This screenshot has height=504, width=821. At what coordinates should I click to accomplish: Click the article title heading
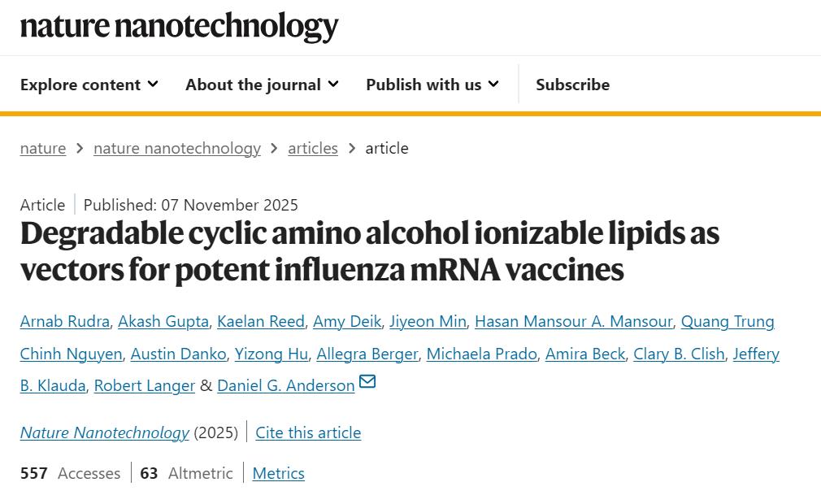click(370, 250)
